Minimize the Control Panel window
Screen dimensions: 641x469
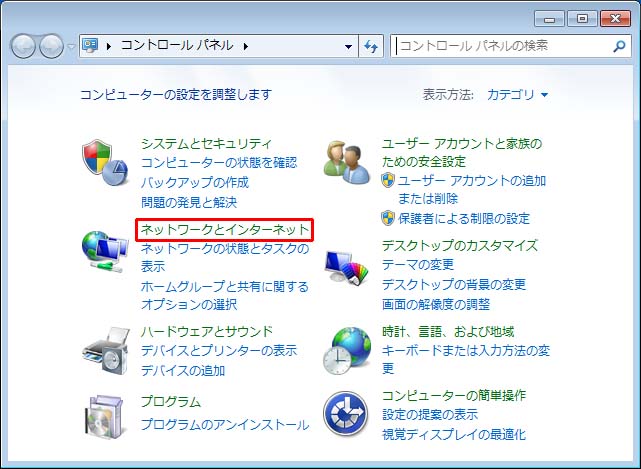point(549,18)
